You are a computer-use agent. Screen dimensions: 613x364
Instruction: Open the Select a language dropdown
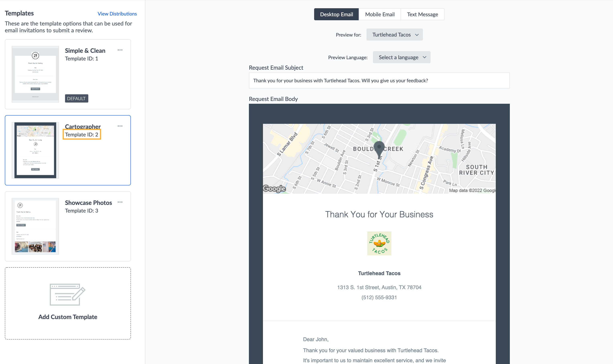coord(402,57)
